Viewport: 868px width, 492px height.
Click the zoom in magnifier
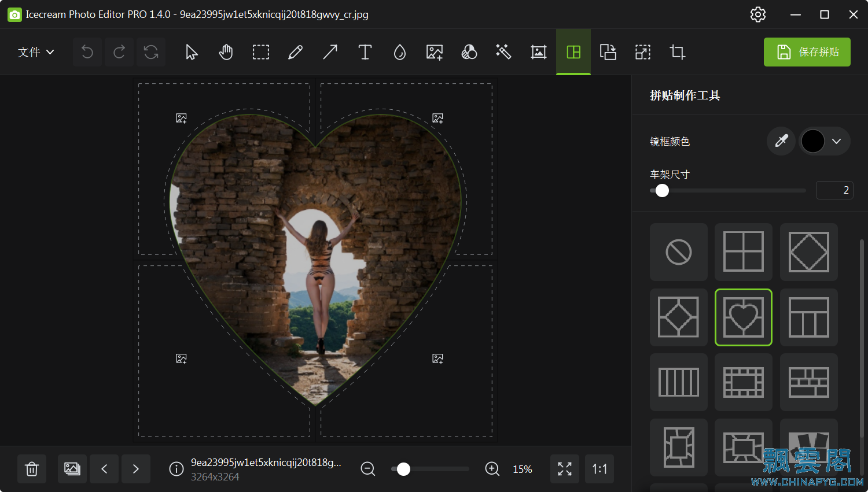click(x=492, y=469)
